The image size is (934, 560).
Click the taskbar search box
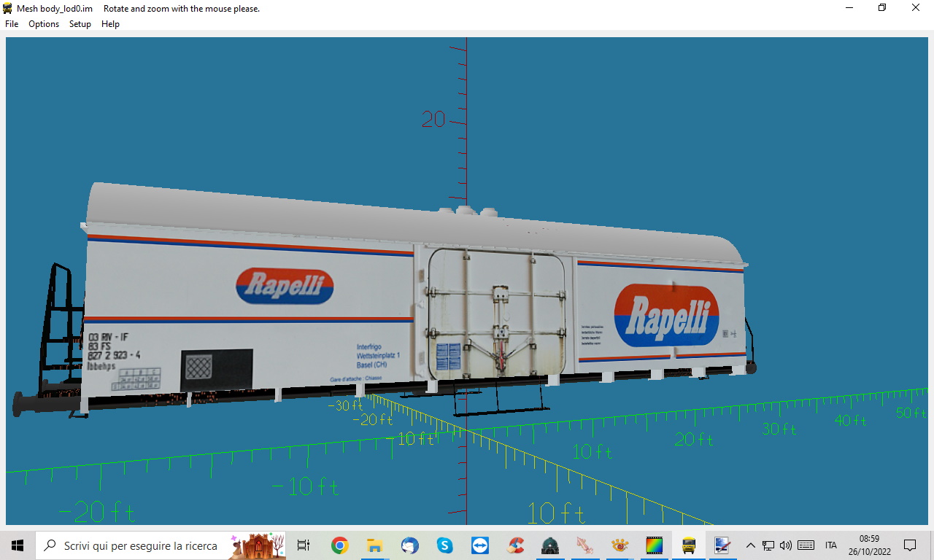tap(161, 545)
